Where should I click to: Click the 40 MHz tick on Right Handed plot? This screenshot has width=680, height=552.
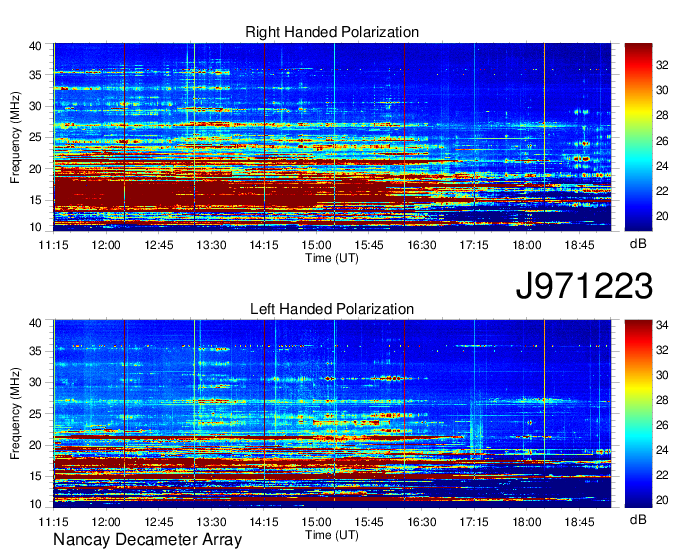click(x=35, y=46)
